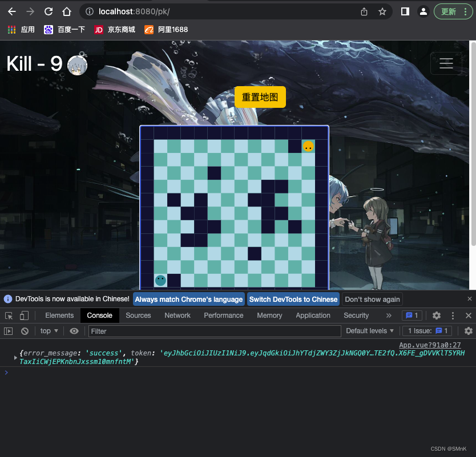Open console settings gear icon

point(469,331)
